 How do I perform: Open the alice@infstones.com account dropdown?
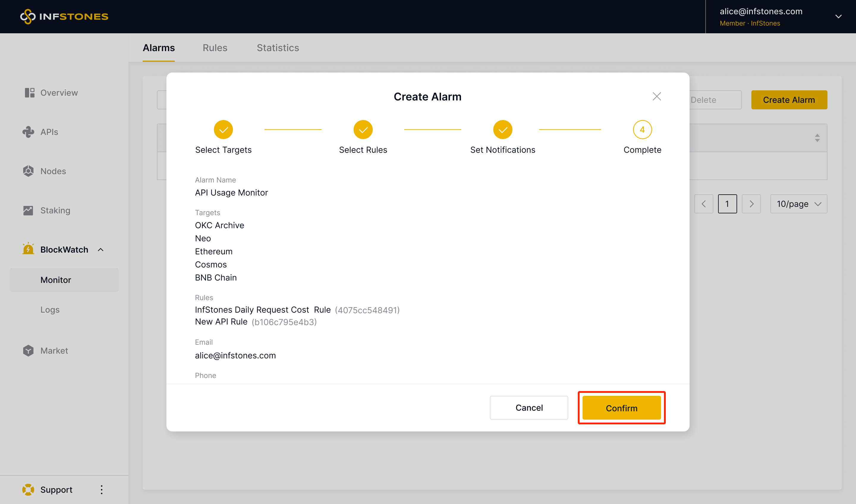pos(838,16)
